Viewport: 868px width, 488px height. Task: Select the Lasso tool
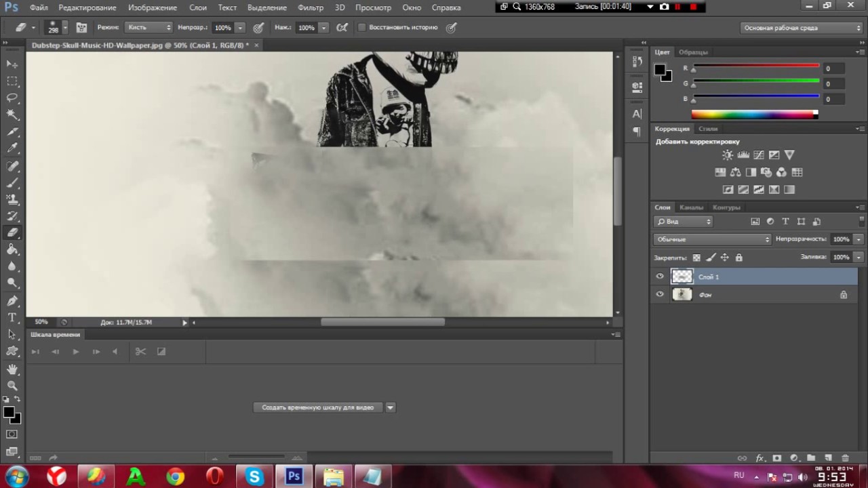point(12,98)
